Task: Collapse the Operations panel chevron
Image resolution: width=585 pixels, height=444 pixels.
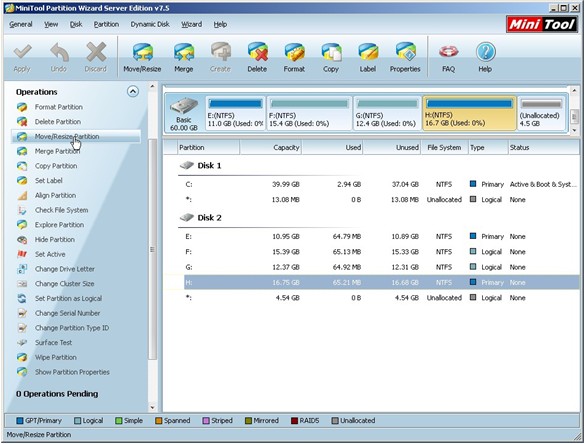Action: pos(133,91)
